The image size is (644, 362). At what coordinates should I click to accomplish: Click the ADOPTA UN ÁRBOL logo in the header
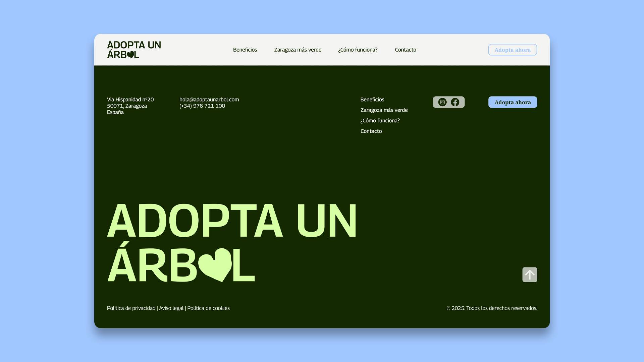pos(134,49)
